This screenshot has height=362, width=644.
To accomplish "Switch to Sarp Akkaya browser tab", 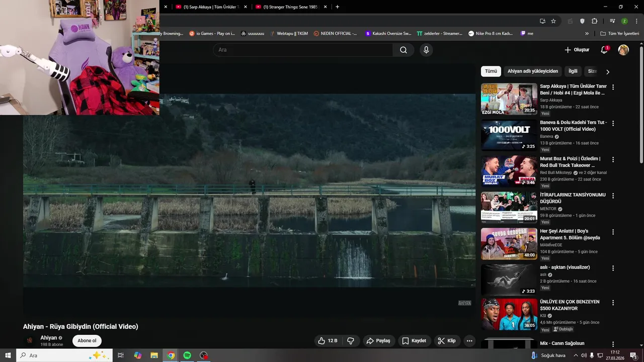I will click(211, 7).
